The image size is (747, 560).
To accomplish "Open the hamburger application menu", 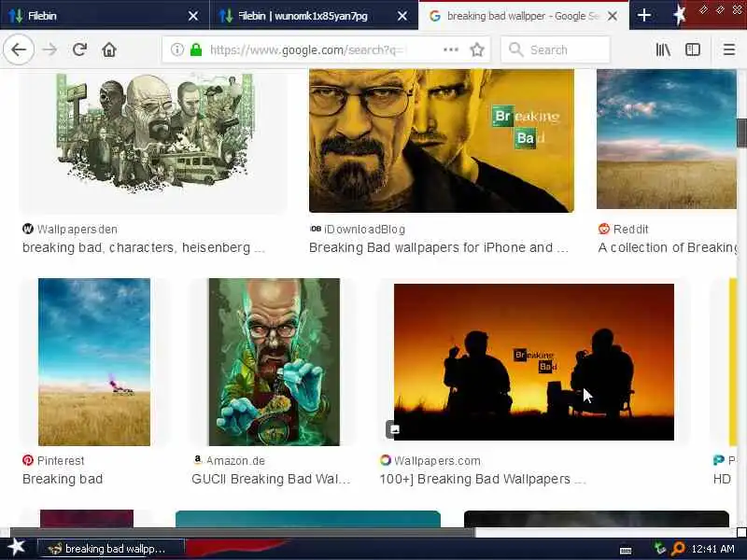I will pos(729,49).
